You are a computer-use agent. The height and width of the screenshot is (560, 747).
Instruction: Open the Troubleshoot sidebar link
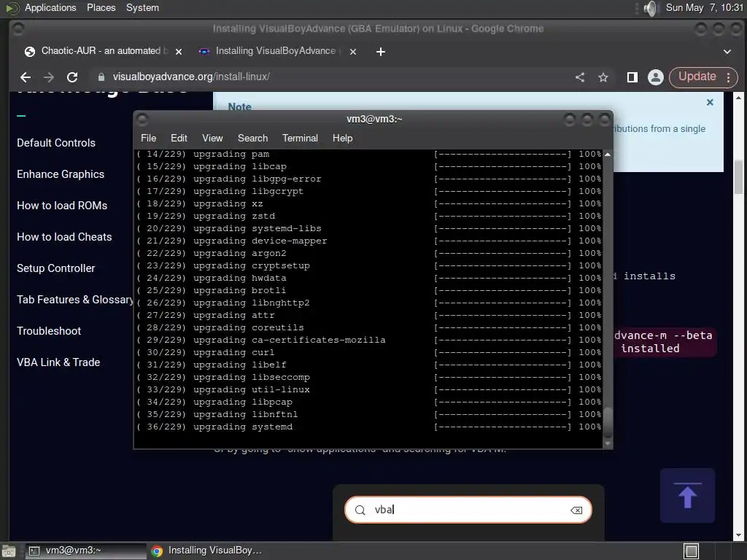pyautogui.click(x=49, y=331)
